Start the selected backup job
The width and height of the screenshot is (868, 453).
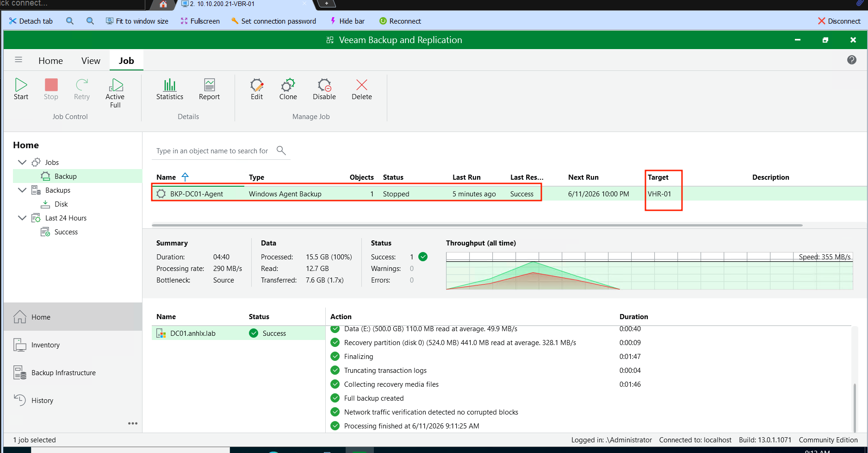point(21,89)
